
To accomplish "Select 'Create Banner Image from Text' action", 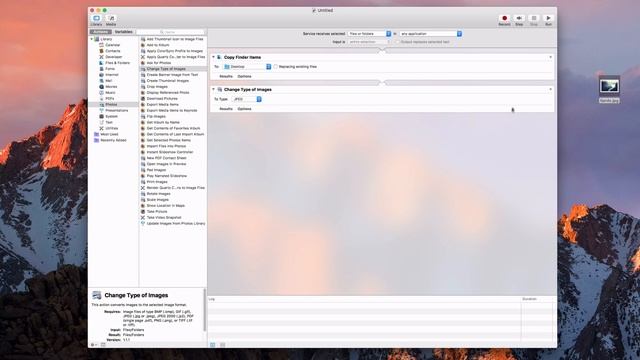I will (172, 75).
